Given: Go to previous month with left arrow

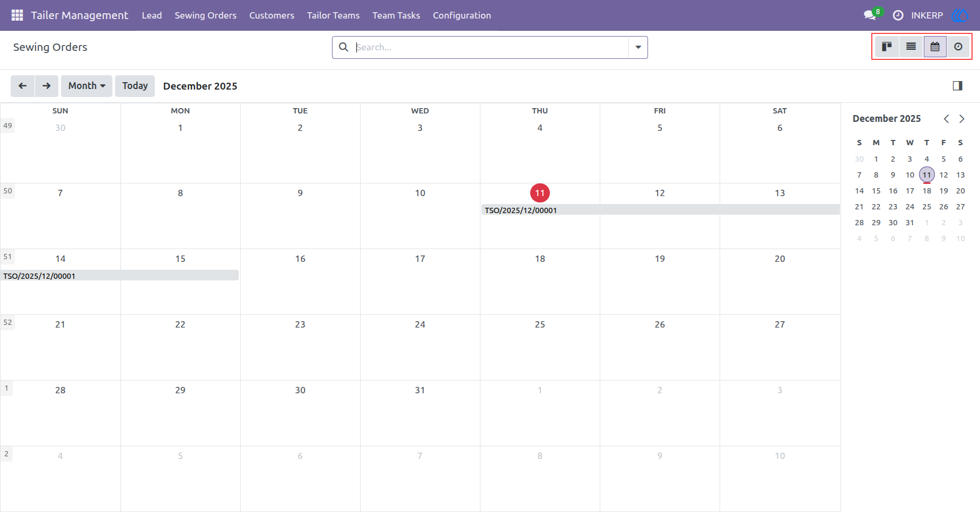Looking at the screenshot, I should point(22,86).
